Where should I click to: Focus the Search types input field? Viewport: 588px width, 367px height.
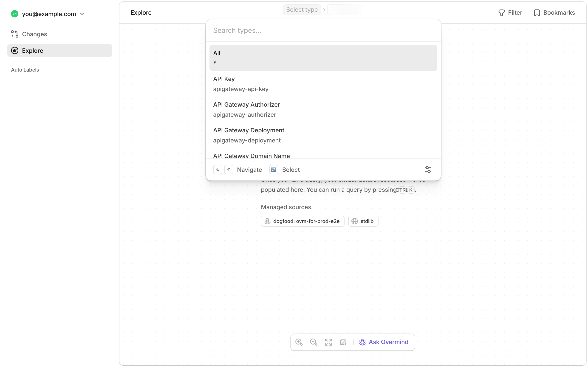(323, 30)
